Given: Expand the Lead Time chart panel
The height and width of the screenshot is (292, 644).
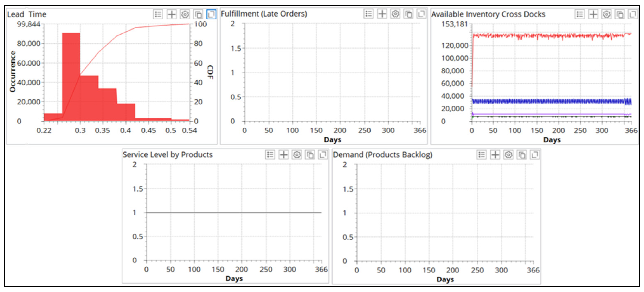Looking at the screenshot, I should tap(211, 14).
